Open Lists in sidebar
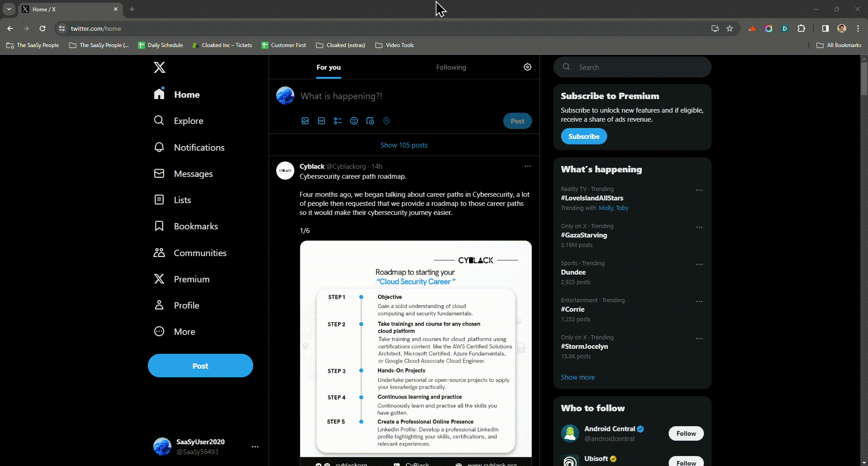868x466 pixels. pos(172,200)
